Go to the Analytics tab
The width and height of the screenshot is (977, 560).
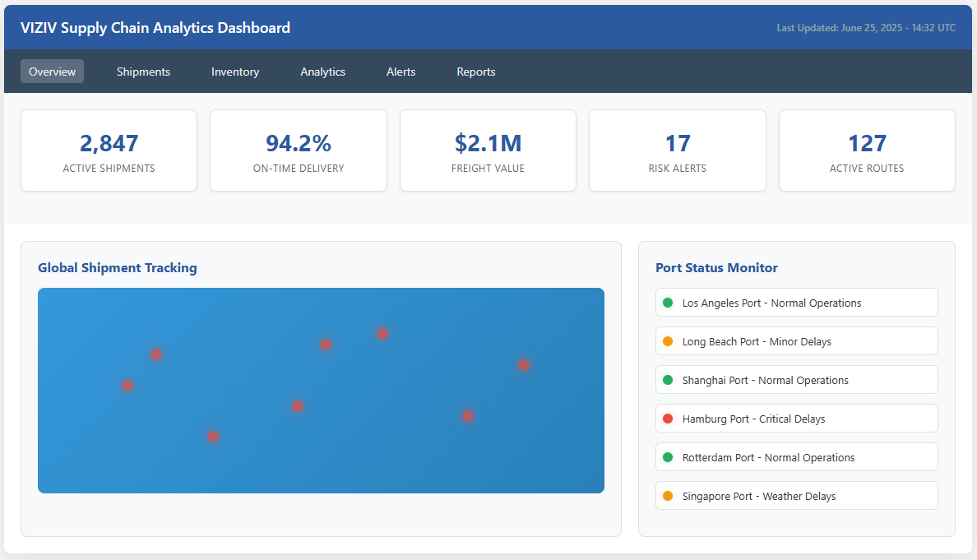(x=322, y=72)
